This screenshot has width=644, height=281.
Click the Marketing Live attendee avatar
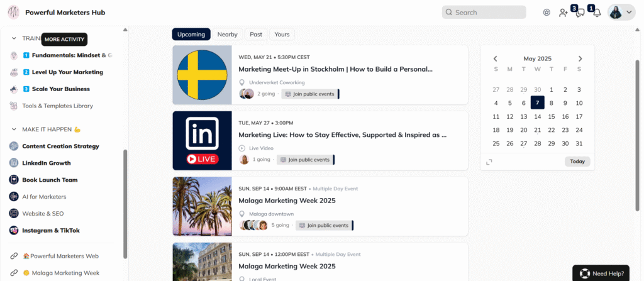click(244, 160)
